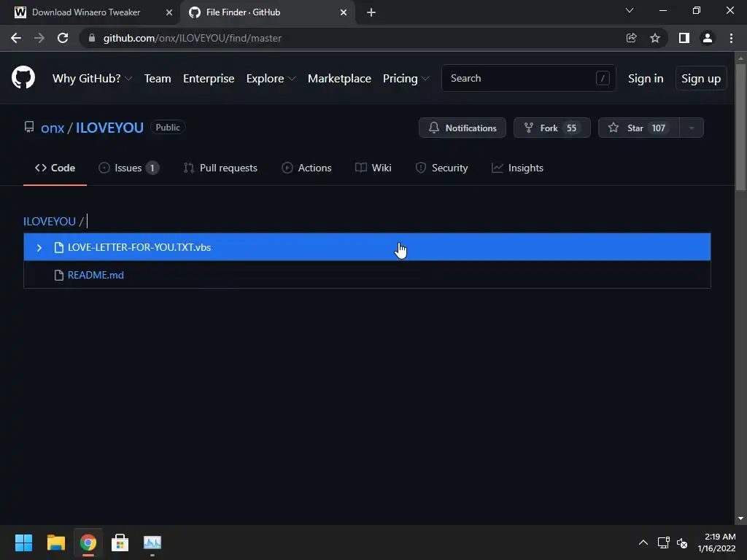Click the network tray icon

pyautogui.click(x=664, y=542)
